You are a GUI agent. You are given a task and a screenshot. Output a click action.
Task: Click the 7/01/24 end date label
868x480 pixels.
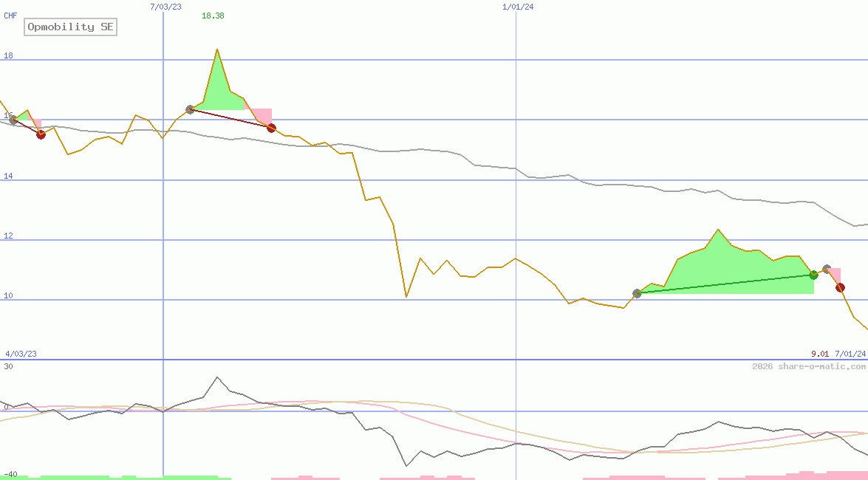point(850,354)
